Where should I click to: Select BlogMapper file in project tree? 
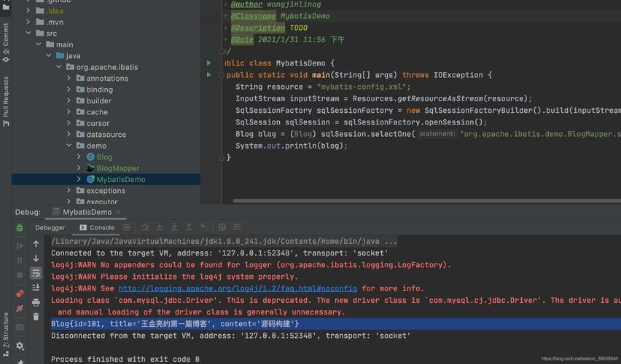(117, 168)
